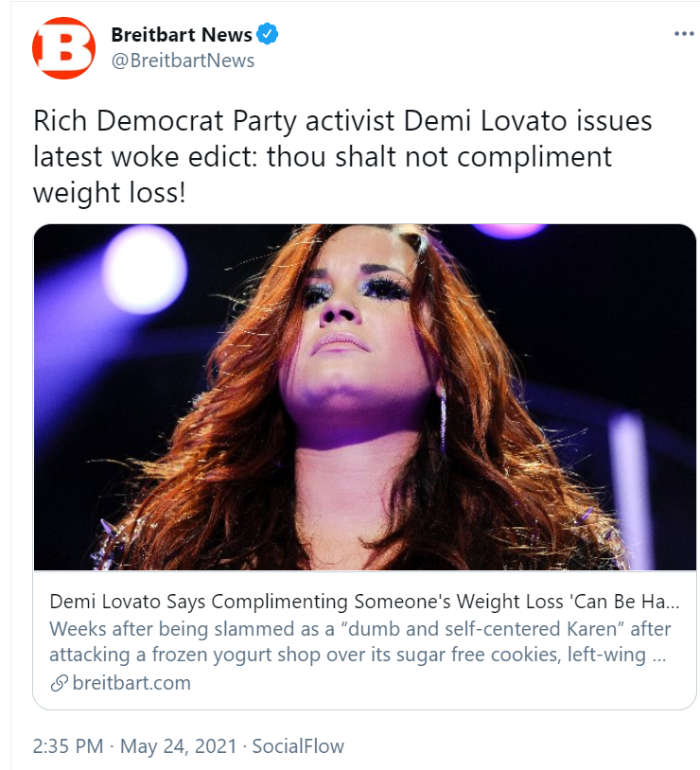700x770 pixels.
Task: Open the three-dot more options menu
Action: tap(684, 34)
